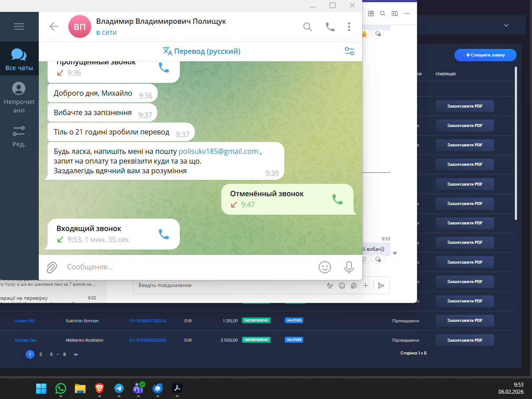Screen dimensions: 532x399
Task: Focus the Telegram Сообщение input field
Action: tap(190, 267)
